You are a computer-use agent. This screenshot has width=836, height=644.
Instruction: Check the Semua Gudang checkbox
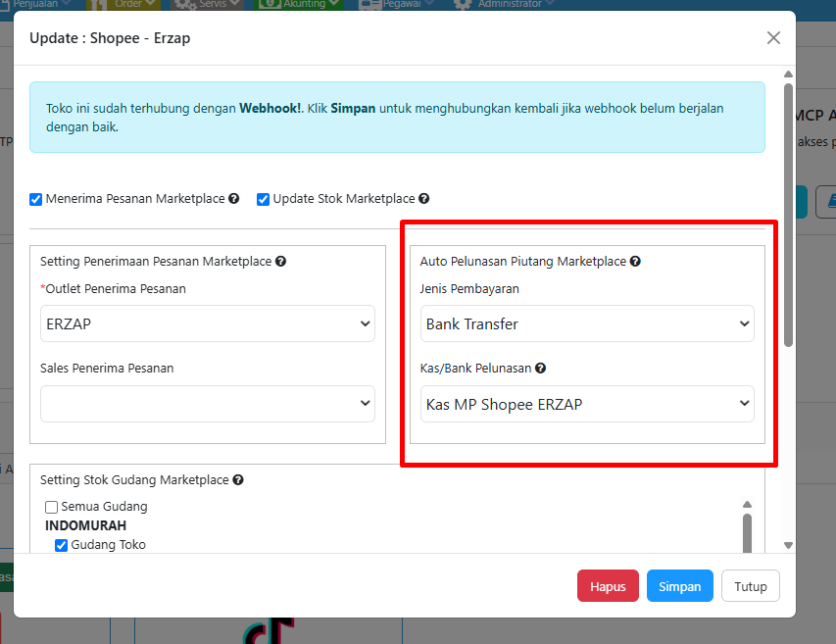pyautogui.click(x=51, y=507)
